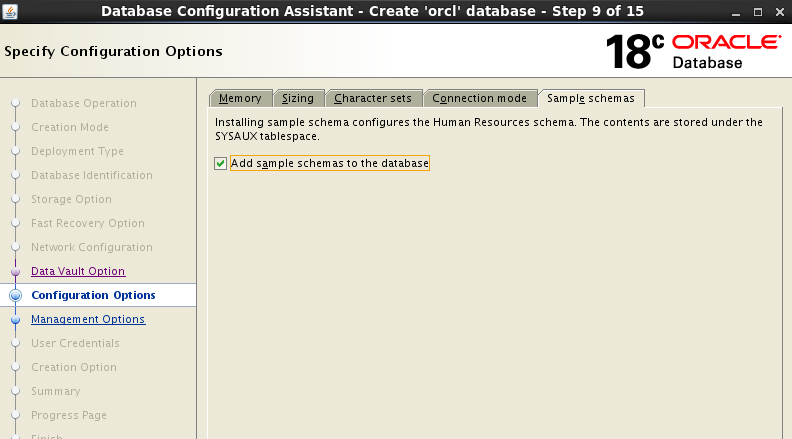Click the Deployment Type step

coord(77,151)
